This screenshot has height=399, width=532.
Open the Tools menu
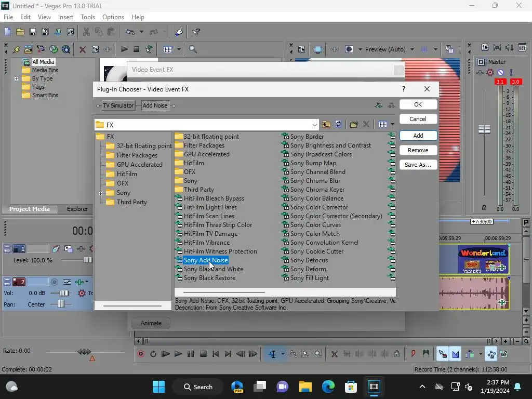pyautogui.click(x=87, y=17)
